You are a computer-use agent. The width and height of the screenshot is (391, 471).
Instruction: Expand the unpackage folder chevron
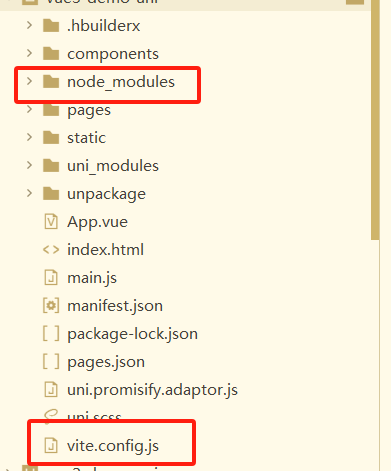[x=29, y=193]
